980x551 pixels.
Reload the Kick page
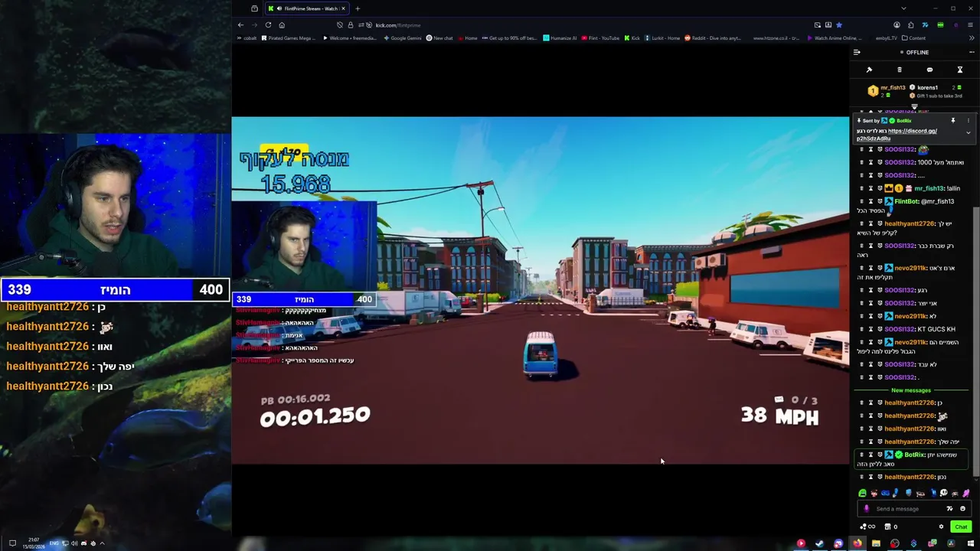point(268,25)
